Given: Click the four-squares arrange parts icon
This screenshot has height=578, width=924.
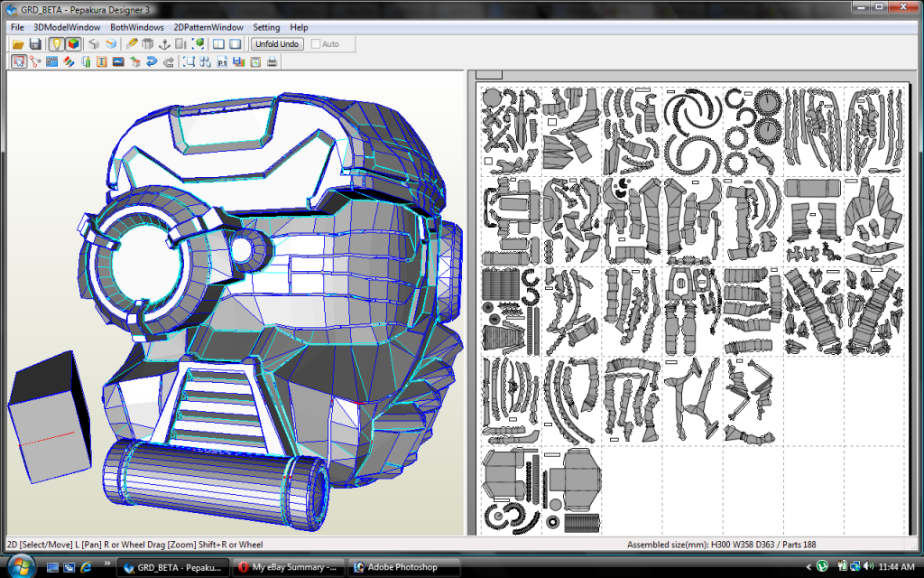Looking at the screenshot, I should pos(206,61).
